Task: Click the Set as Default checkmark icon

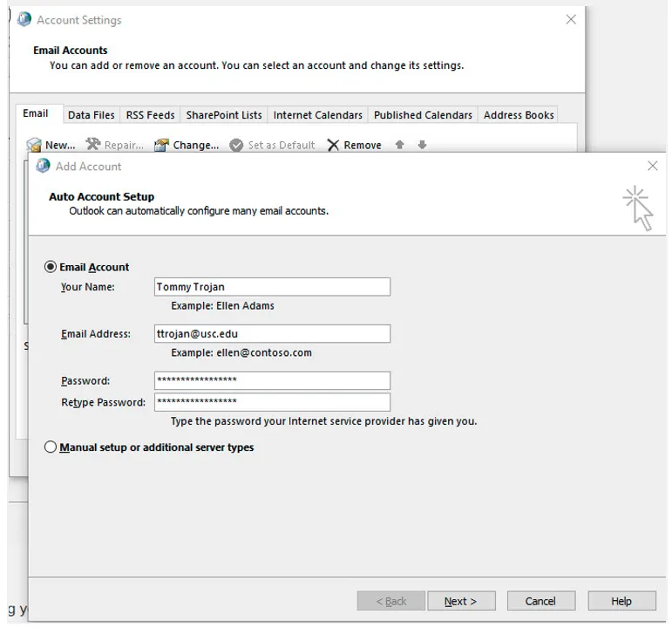Action: [236, 145]
